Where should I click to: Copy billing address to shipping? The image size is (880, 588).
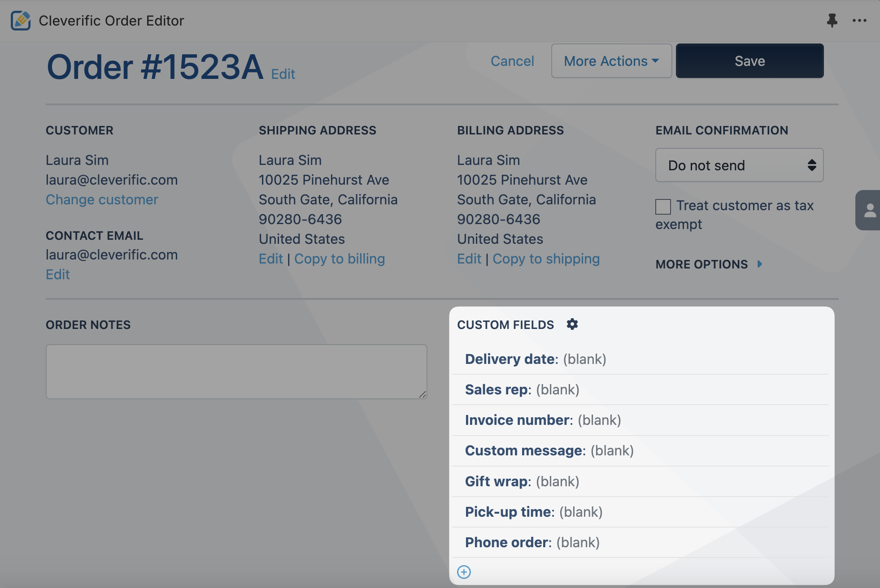546,259
